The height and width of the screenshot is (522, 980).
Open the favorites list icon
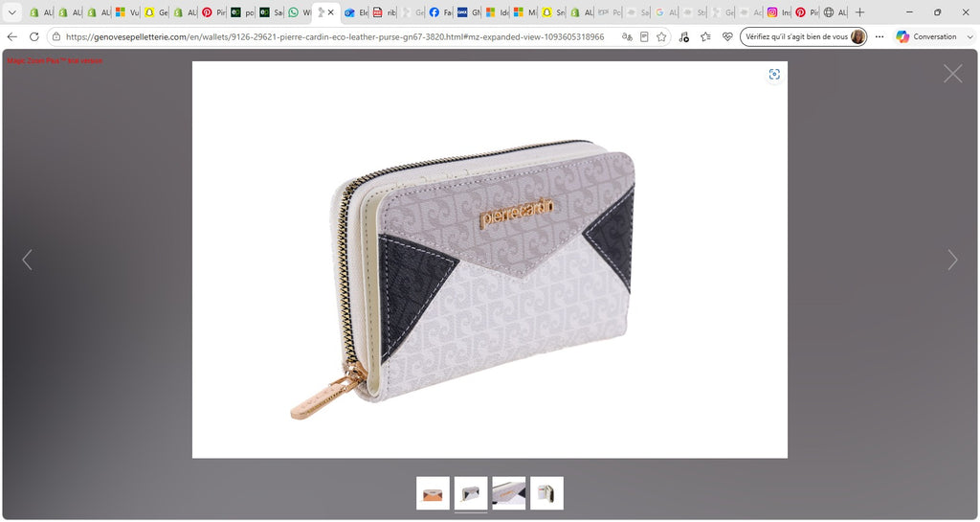pyautogui.click(x=705, y=37)
